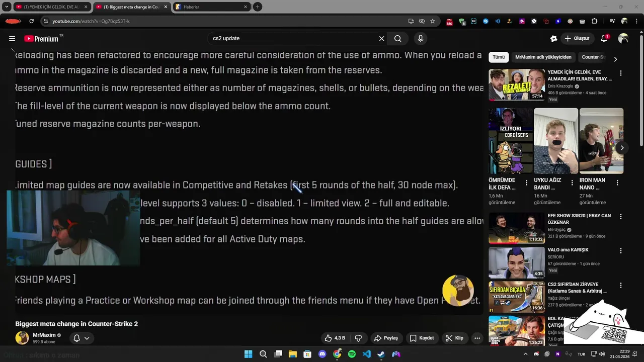The image size is (644, 362).
Task: Show hidden system tray icons
Action: coord(525,354)
